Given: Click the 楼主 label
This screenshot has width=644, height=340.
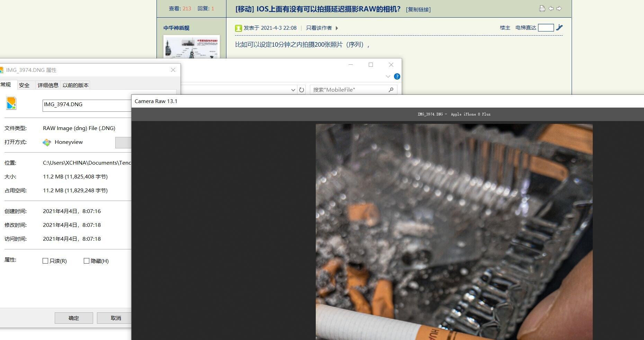Looking at the screenshot, I should (505, 28).
